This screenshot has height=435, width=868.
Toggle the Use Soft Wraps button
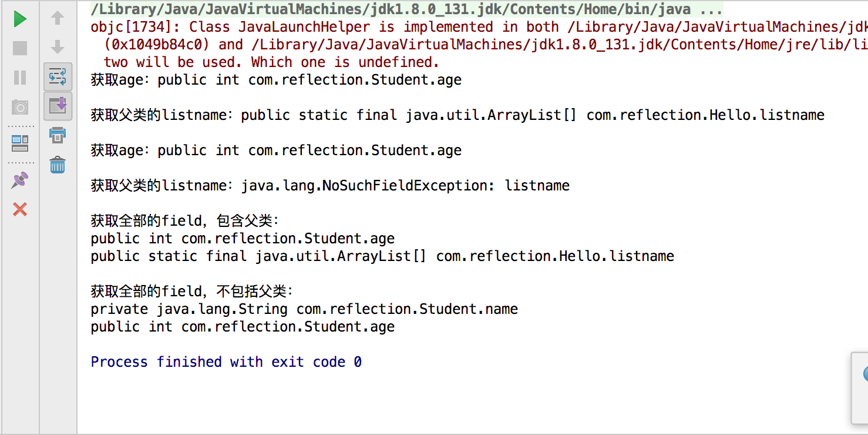coord(58,77)
